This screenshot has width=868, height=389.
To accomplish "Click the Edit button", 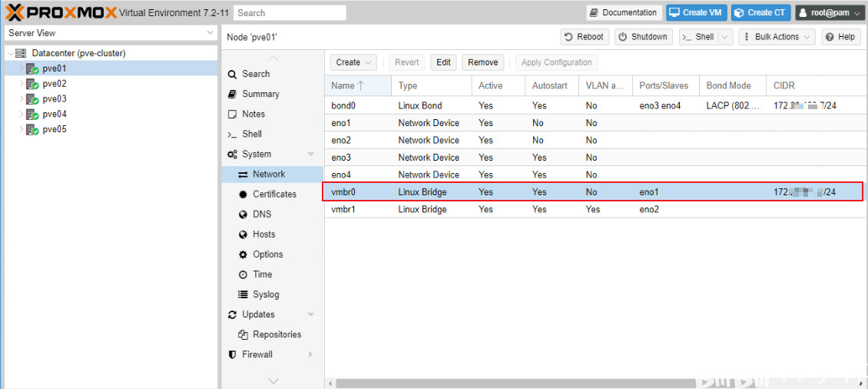I will 443,62.
